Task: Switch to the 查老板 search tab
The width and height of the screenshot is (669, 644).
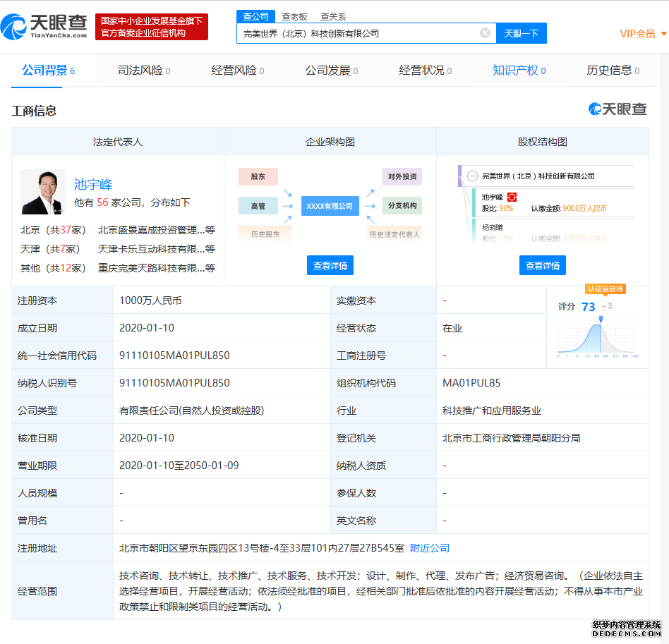Action: coord(294,17)
